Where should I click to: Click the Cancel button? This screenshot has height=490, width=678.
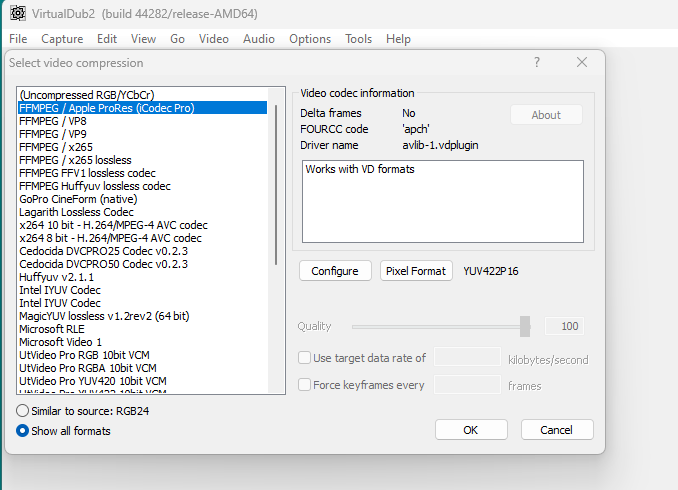[x=556, y=430]
